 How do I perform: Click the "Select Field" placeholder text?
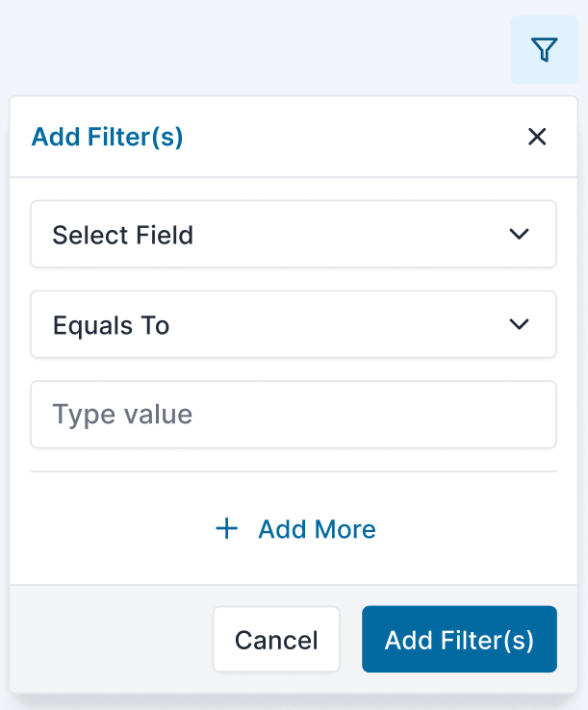point(122,235)
